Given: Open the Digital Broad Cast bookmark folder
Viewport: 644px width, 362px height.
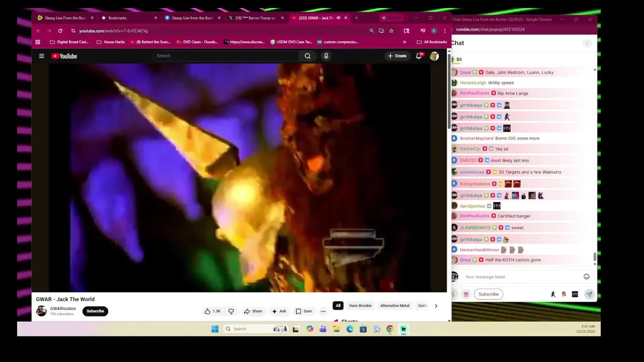Looking at the screenshot, I should pos(69,42).
